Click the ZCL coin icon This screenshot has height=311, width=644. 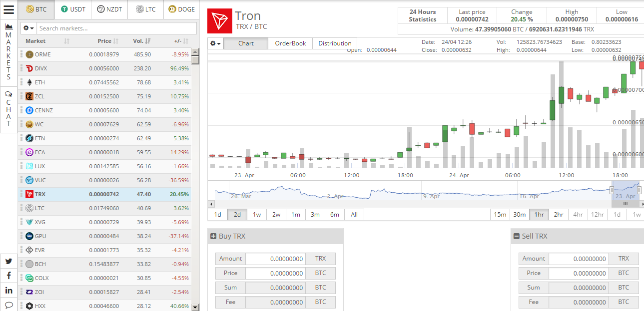29,96
